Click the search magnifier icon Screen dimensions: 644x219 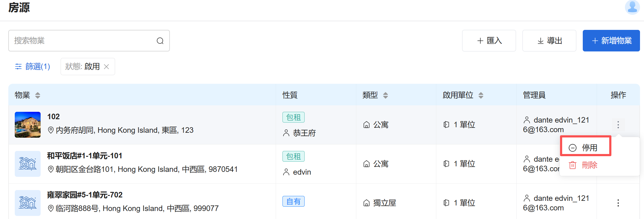pos(160,41)
